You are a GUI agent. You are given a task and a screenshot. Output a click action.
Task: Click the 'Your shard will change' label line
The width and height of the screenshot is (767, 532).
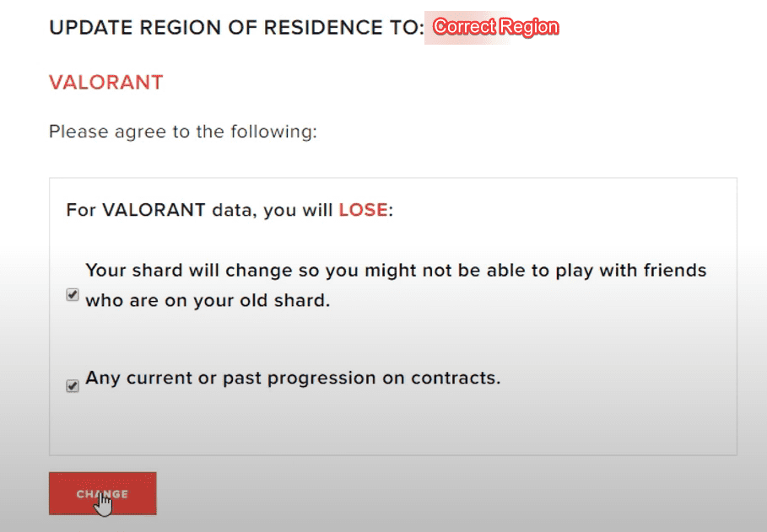396,271
